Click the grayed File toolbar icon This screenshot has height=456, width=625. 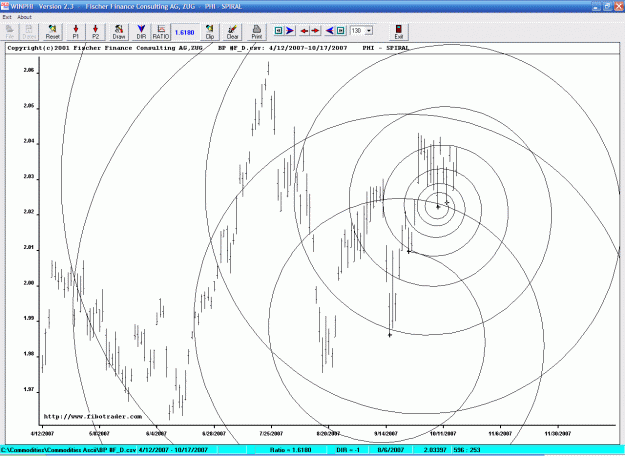click(10, 32)
